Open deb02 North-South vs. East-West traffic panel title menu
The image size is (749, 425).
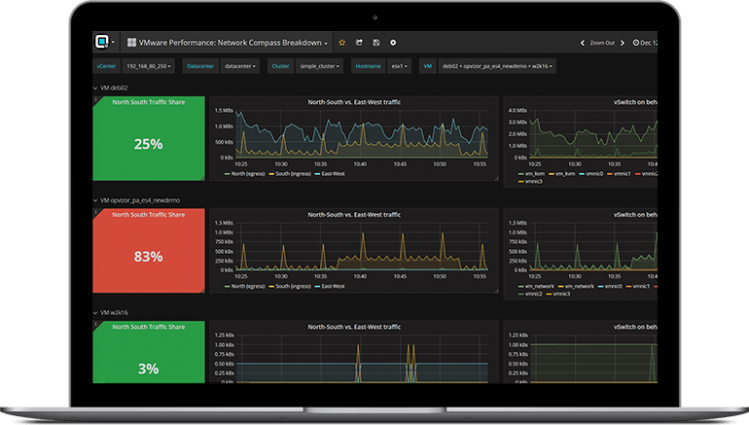pyautogui.click(x=354, y=102)
